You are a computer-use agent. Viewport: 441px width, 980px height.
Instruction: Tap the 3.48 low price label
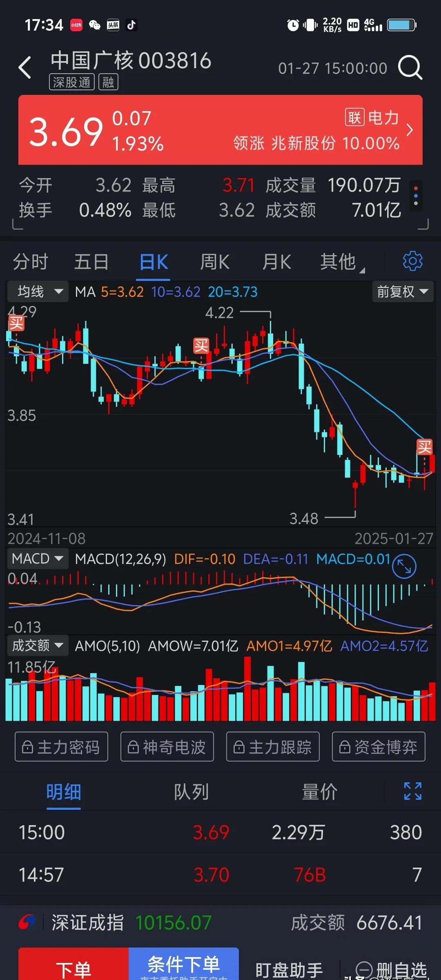[x=304, y=519]
